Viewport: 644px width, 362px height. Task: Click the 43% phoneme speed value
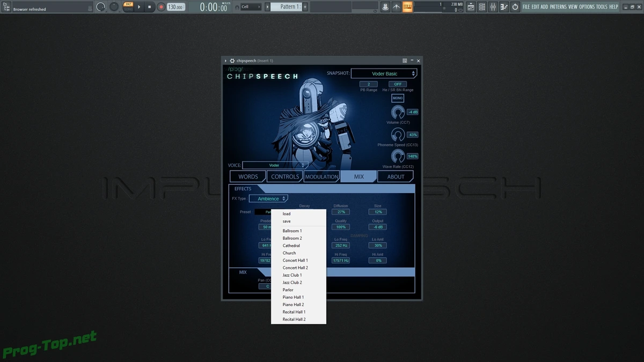coord(413,135)
